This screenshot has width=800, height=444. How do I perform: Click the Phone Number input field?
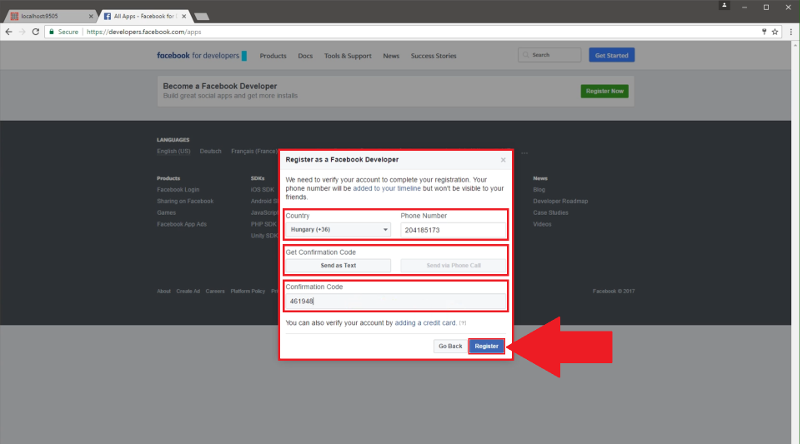point(452,229)
